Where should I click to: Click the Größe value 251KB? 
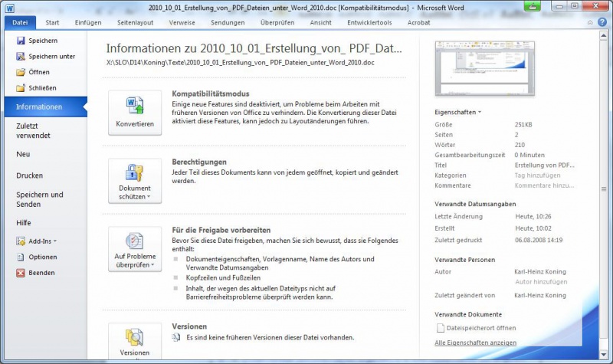[x=523, y=125]
